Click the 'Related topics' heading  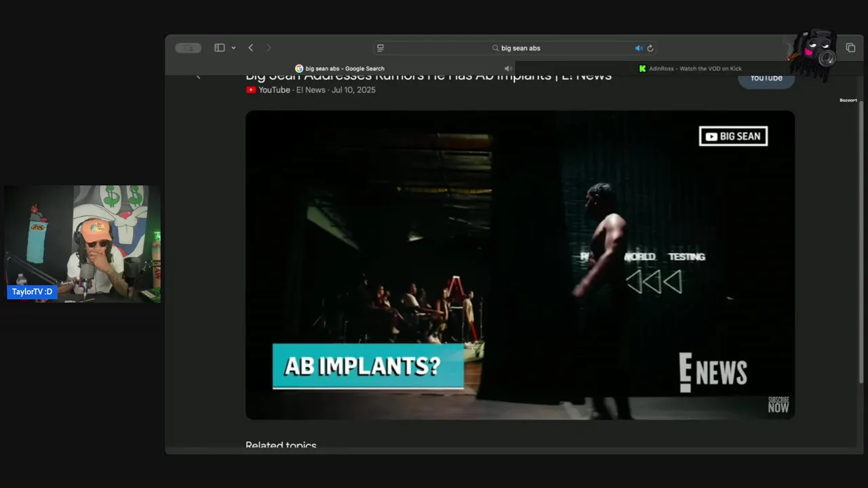[281, 445]
